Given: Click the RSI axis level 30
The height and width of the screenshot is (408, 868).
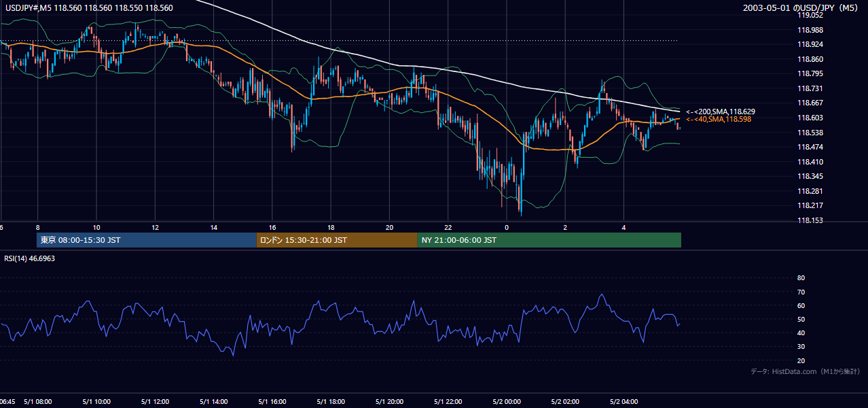Looking at the screenshot, I should tap(801, 347).
